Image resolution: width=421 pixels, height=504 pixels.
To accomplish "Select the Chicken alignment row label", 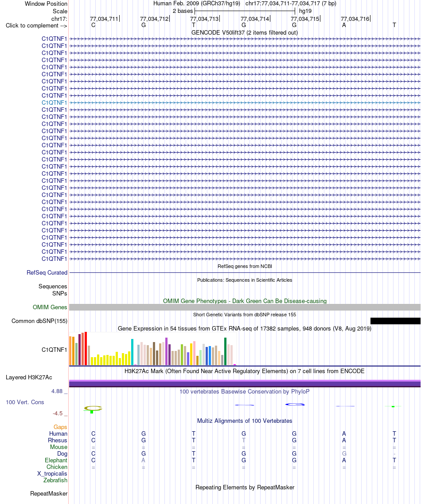I will pos(57,467).
